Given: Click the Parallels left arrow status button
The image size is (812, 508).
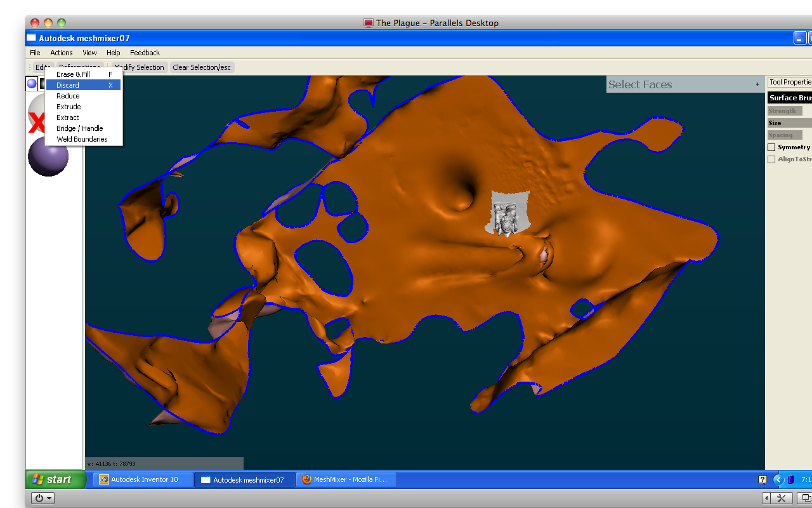Looking at the screenshot, I should (766, 498).
